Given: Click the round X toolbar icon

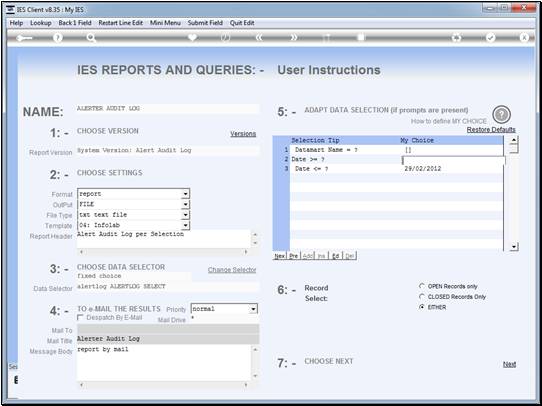Looking at the screenshot, I should pyautogui.click(x=524, y=38).
